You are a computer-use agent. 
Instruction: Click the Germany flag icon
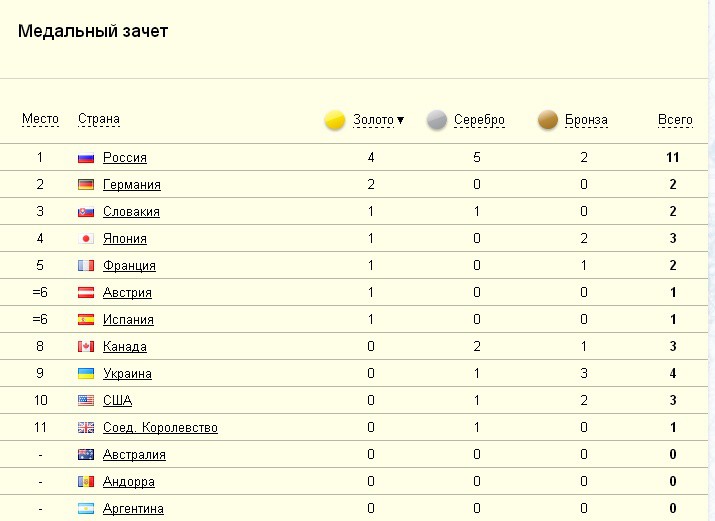click(85, 185)
